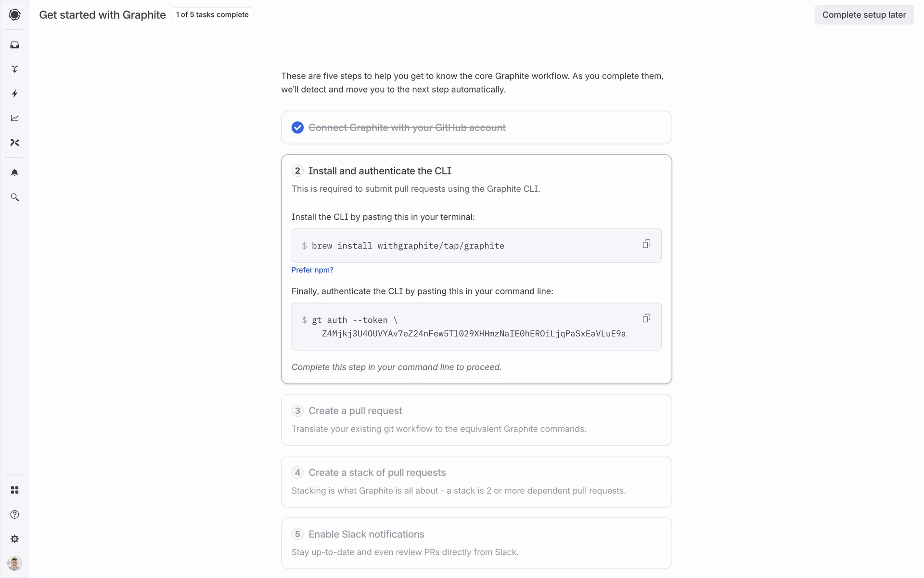Click the completed GitHub connection checkmark
924x578 pixels.
tap(297, 128)
